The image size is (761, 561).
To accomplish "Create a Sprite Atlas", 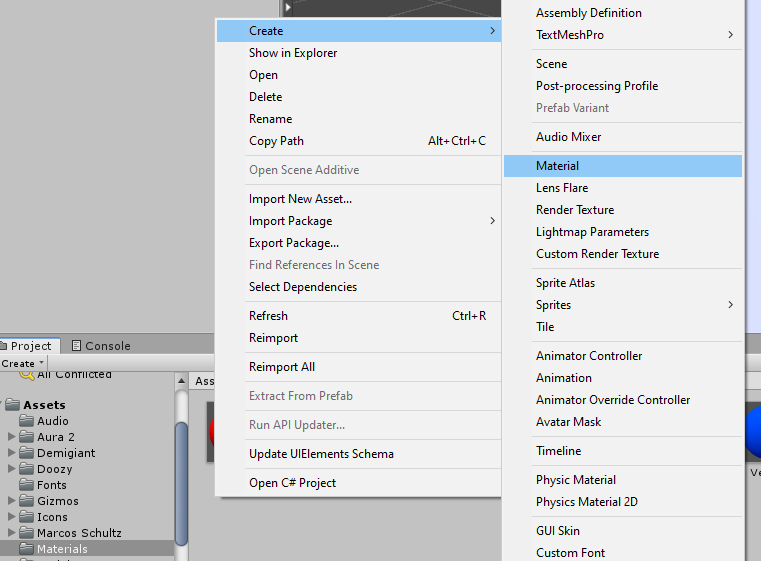I will pos(623,283).
